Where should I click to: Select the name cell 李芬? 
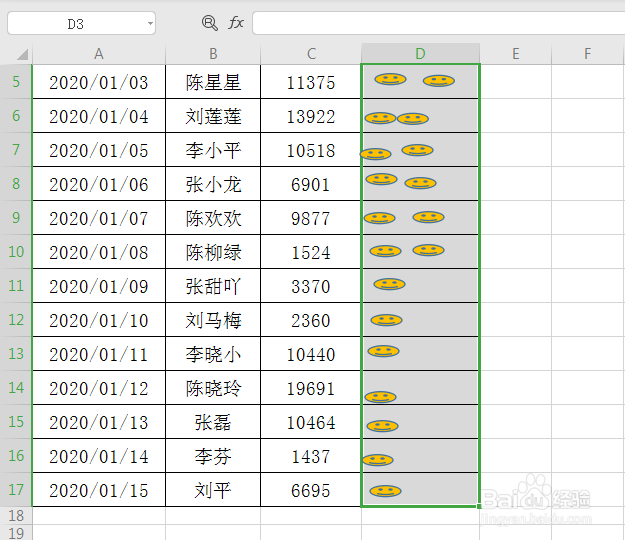[213, 456]
